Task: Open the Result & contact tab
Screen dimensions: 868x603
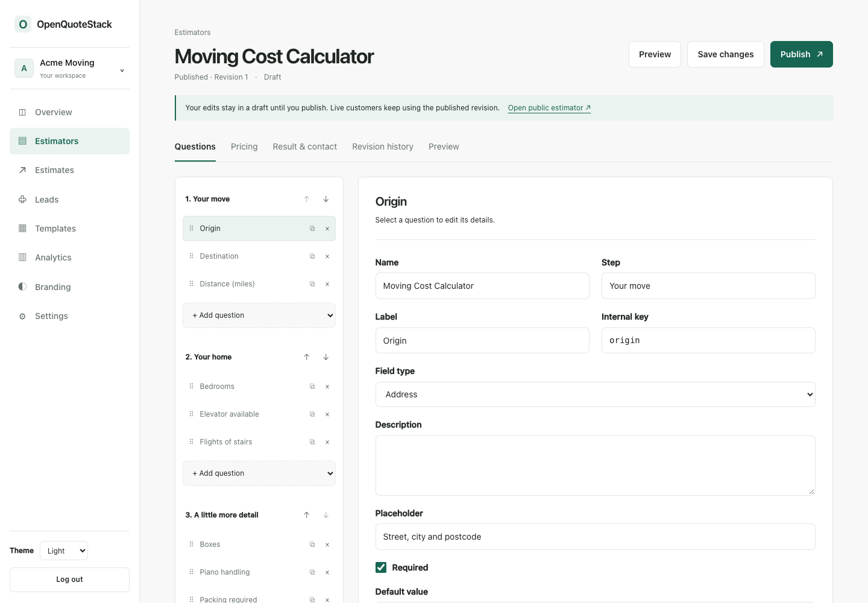Action: [x=304, y=147]
